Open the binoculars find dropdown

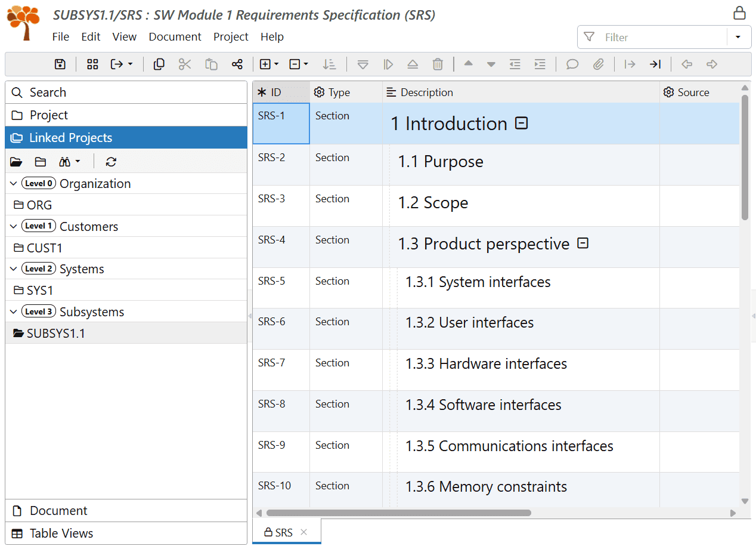click(x=70, y=162)
